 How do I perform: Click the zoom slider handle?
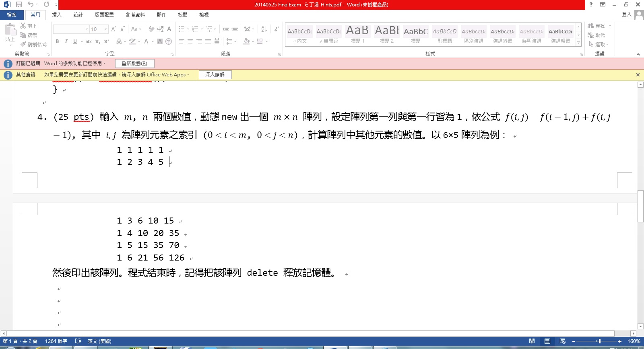(x=599, y=341)
